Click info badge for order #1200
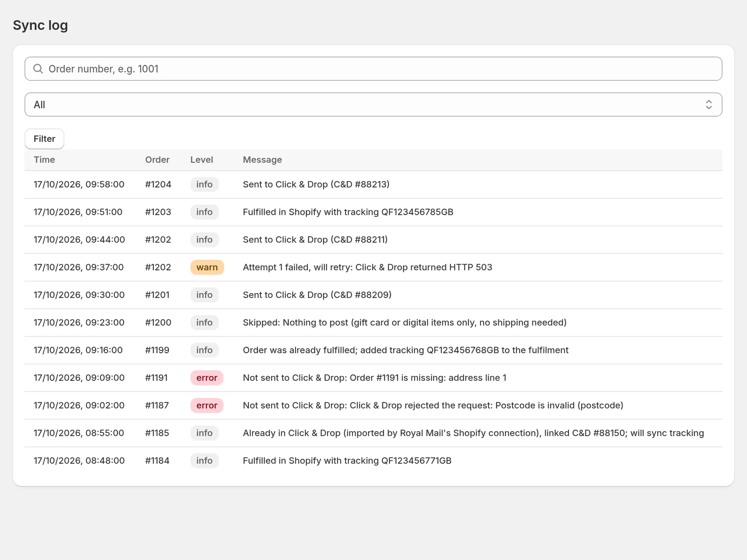 click(x=204, y=322)
